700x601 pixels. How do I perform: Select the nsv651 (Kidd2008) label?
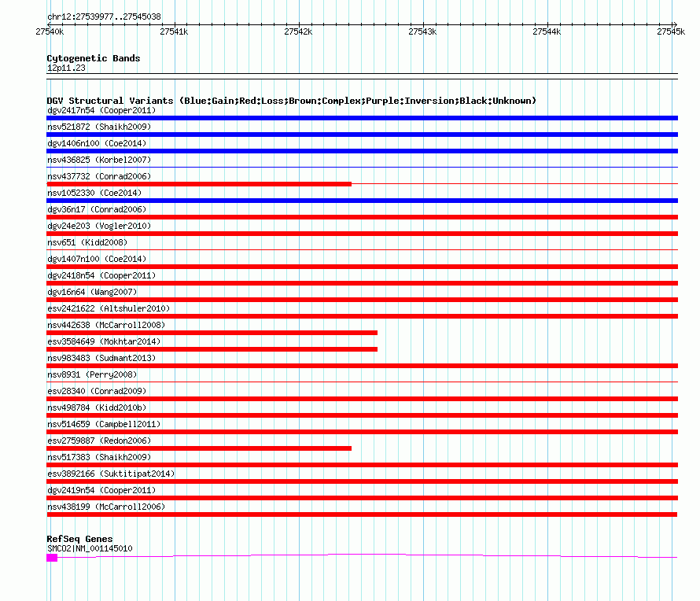point(87,242)
